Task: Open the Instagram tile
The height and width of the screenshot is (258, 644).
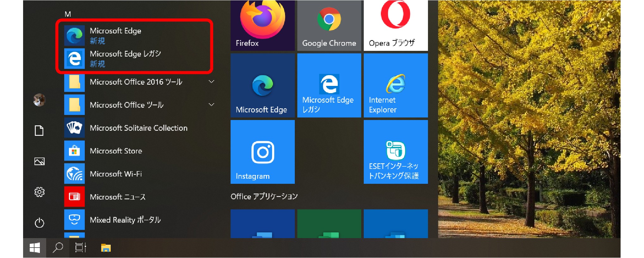Action: point(263,152)
